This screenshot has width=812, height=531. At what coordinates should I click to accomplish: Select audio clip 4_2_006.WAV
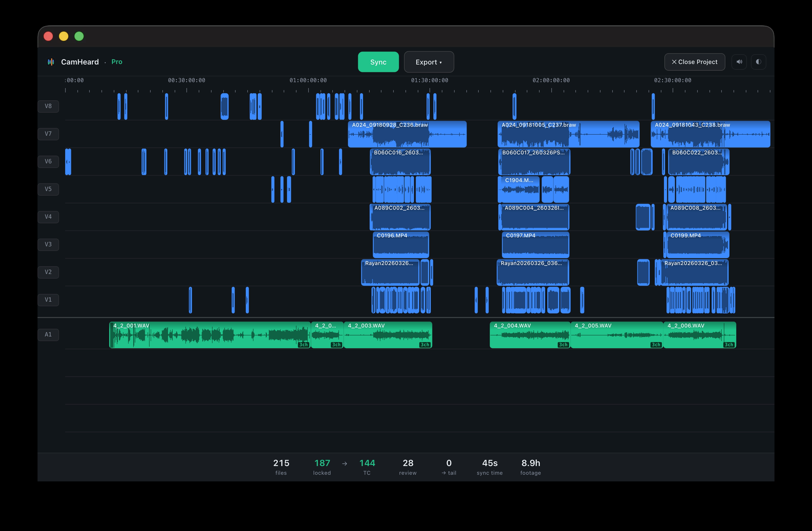[x=700, y=335]
